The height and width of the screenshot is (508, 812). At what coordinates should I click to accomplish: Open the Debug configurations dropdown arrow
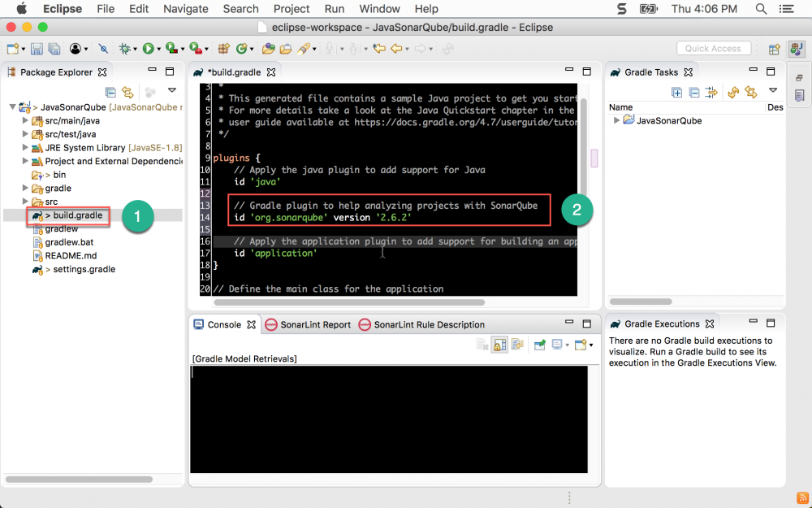pyautogui.click(x=135, y=50)
